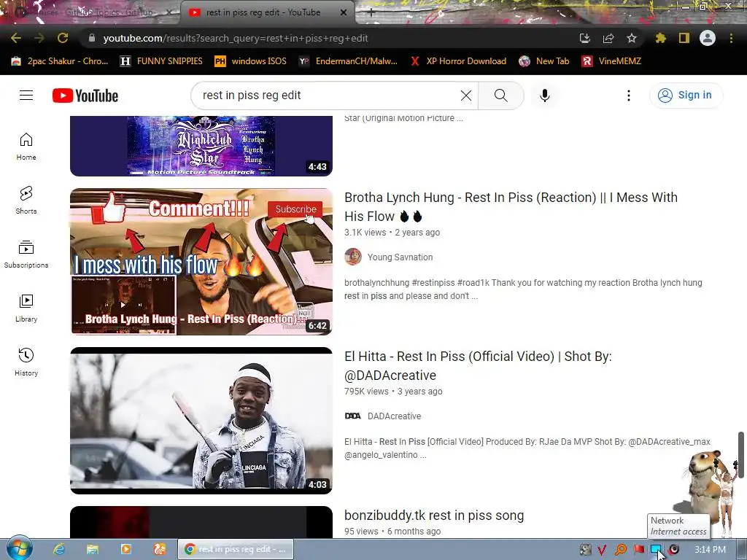This screenshot has height=560, width=747.
Task: Click '3.1K views • 2 years ago' text
Action: (x=392, y=233)
